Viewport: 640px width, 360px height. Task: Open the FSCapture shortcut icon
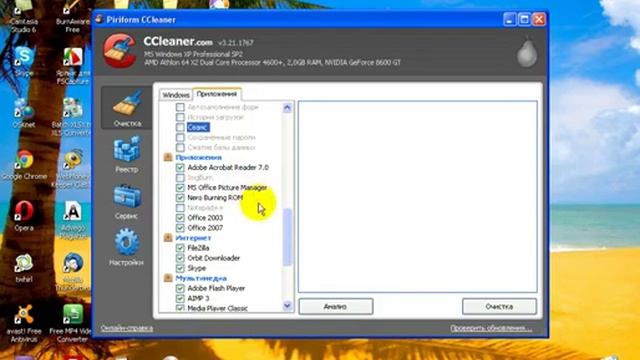pyautogui.click(x=73, y=65)
